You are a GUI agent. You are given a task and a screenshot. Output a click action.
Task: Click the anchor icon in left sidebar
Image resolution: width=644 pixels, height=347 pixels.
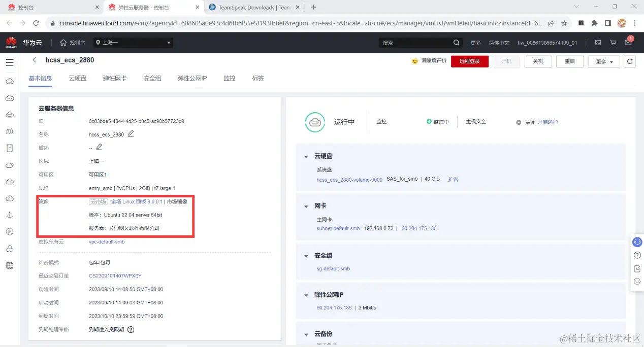pyautogui.click(x=9, y=215)
